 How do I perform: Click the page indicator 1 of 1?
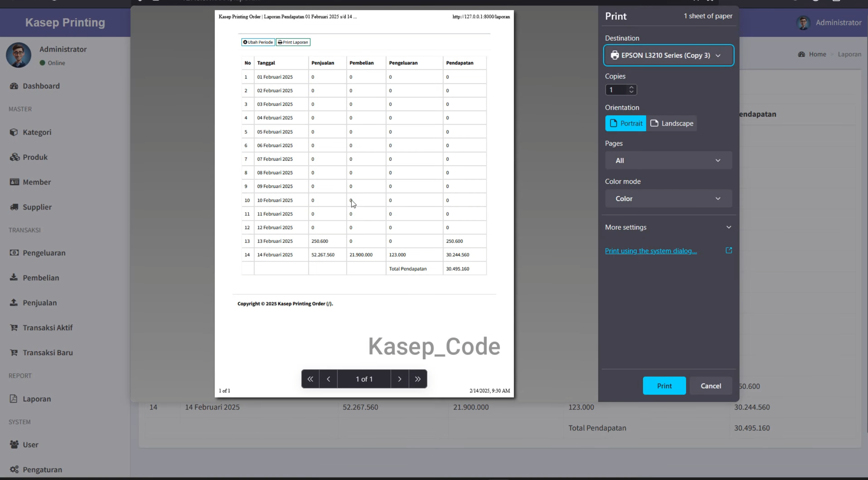pos(364,379)
